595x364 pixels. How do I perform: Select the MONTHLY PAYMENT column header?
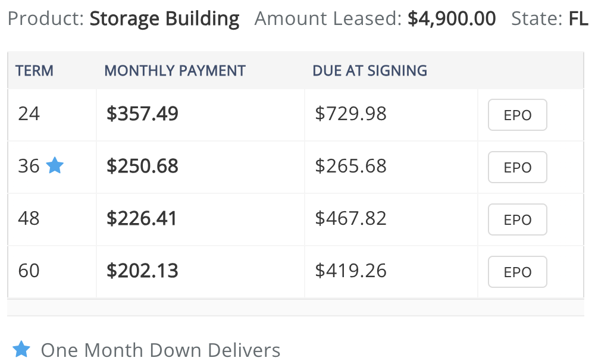pos(175,71)
